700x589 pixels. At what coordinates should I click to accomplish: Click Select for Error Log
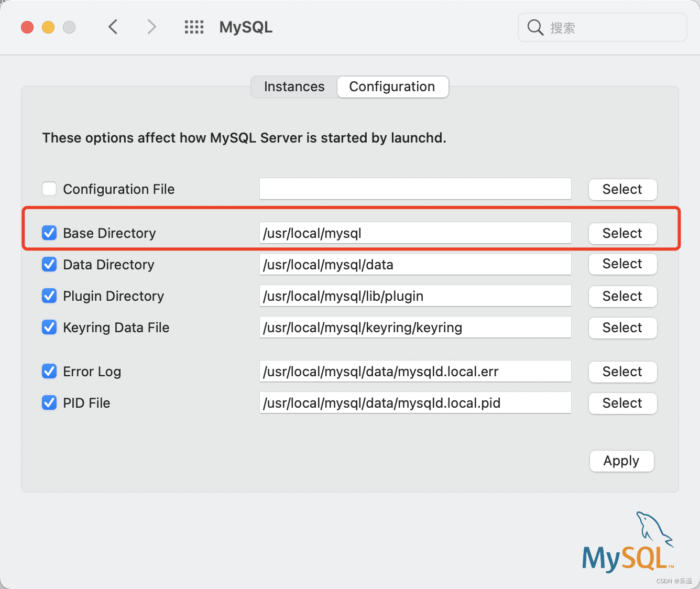[622, 372]
